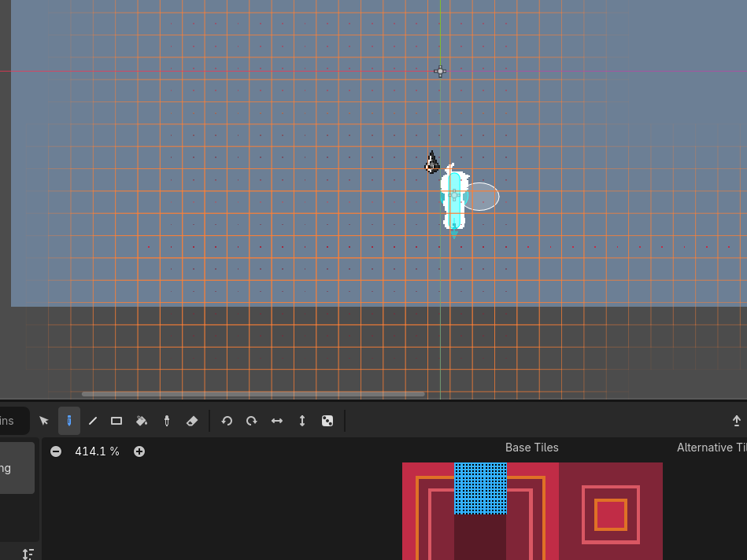747x560 pixels.
Task: Rotate tile right
Action: click(x=252, y=421)
